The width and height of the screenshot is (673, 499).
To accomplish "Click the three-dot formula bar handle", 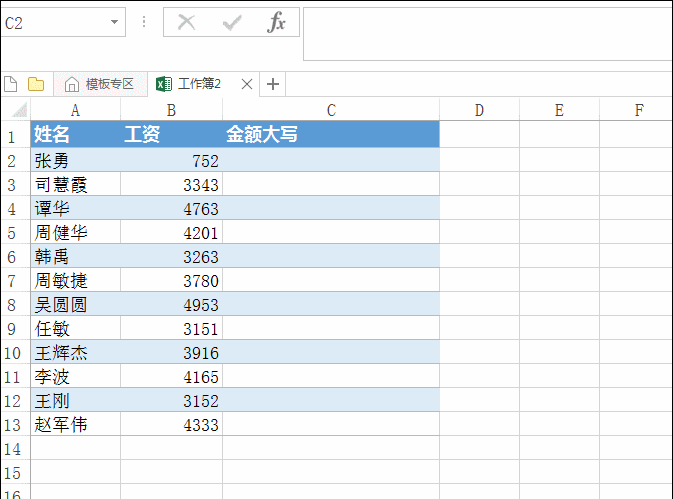I will [144, 22].
